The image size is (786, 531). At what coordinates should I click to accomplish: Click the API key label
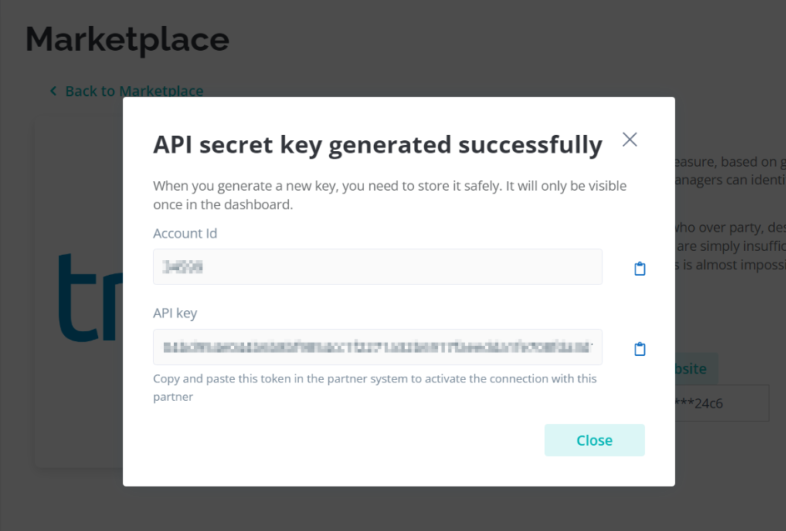click(x=175, y=313)
